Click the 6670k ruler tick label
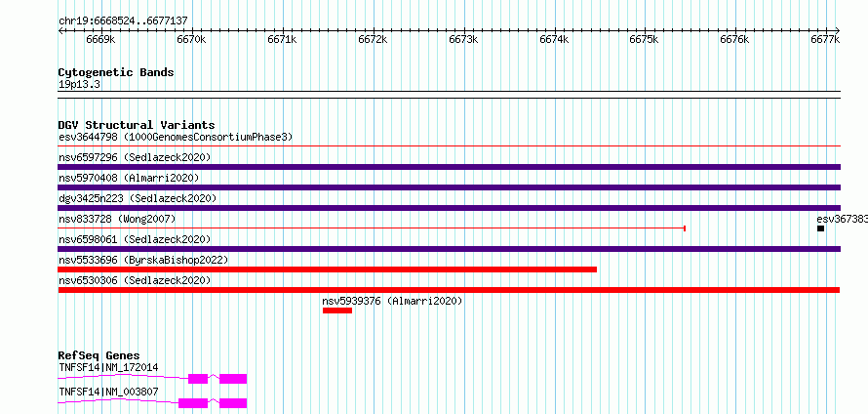 coord(191,40)
